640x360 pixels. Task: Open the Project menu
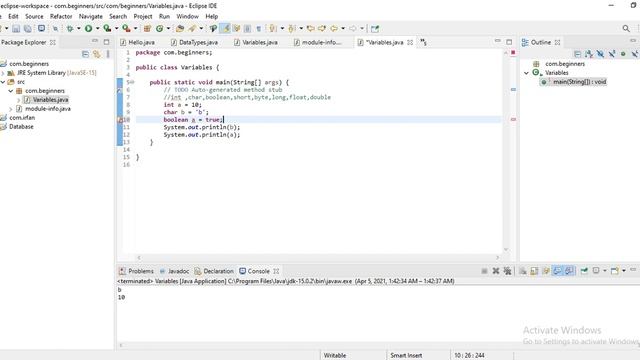(143, 16)
